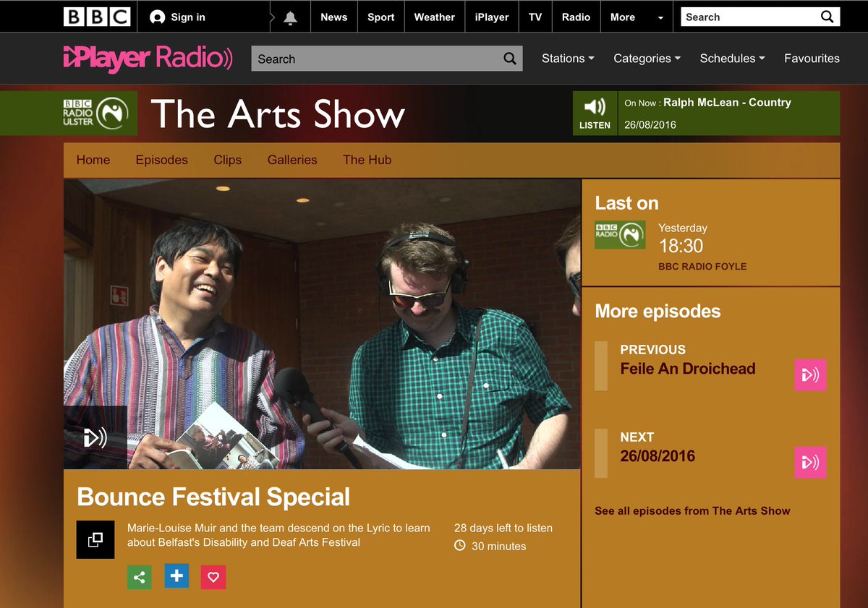Add the episode with the blue plus
The width and height of the screenshot is (868, 608).
[x=176, y=576]
